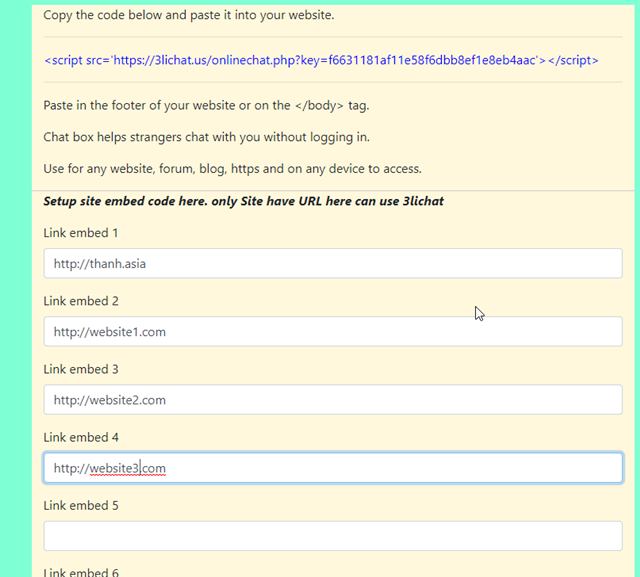Click the 'Link embed 3' label
Screen dimensions: 640x577
pyautogui.click(x=81, y=369)
